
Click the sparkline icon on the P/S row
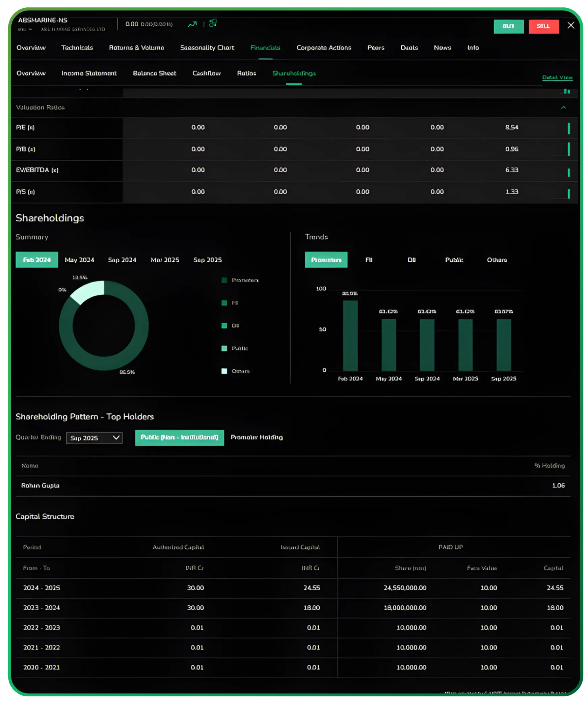click(569, 192)
